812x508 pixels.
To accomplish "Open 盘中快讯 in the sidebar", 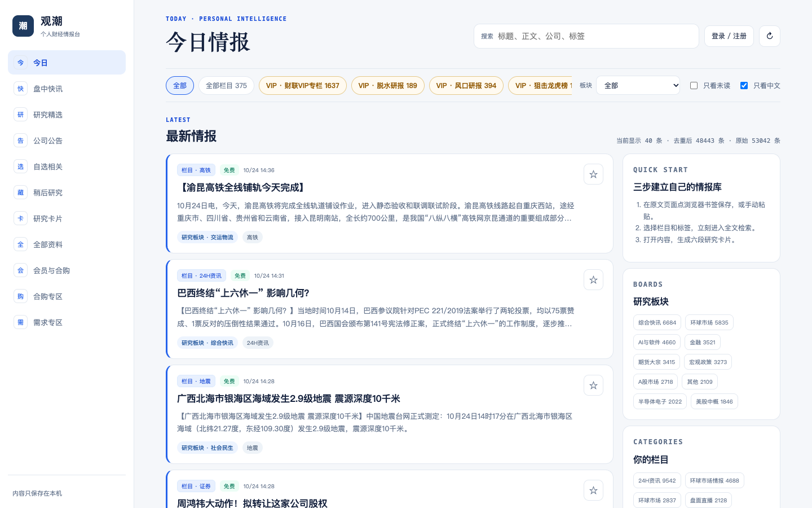I will pos(67,89).
